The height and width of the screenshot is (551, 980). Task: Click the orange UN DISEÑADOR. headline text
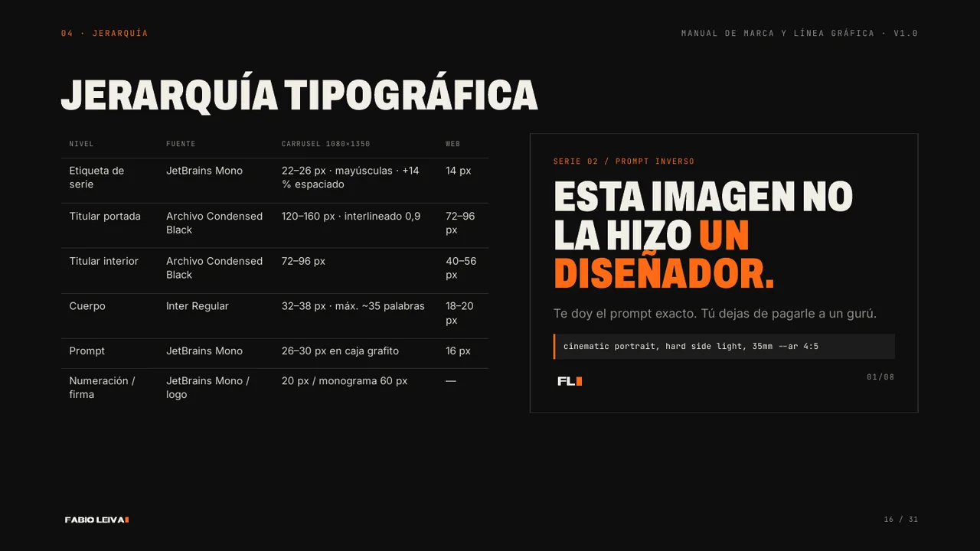[664, 255]
